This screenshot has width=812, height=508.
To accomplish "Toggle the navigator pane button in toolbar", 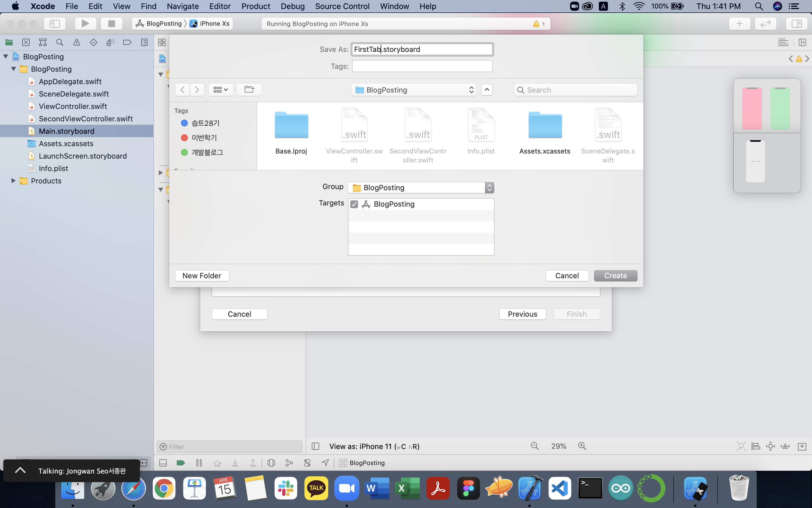I will pyautogui.click(x=55, y=23).
